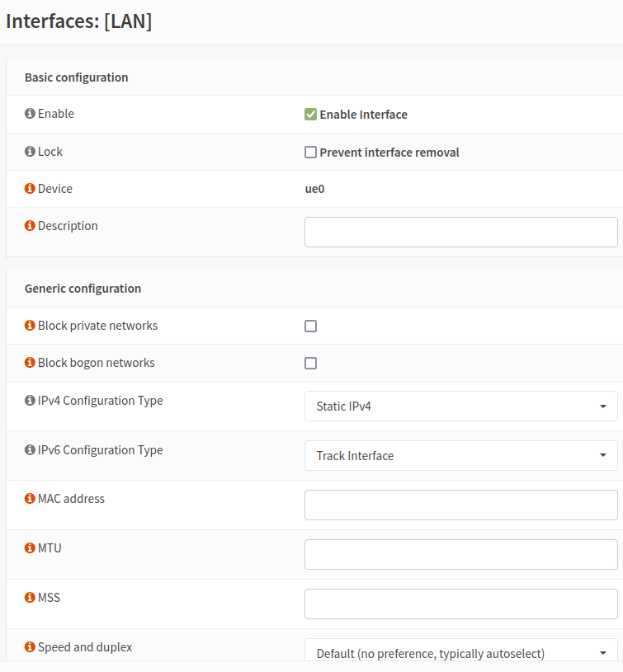Open the Description help icon
The width and height of the screenshot is (623, 672).
pos(31,226)
